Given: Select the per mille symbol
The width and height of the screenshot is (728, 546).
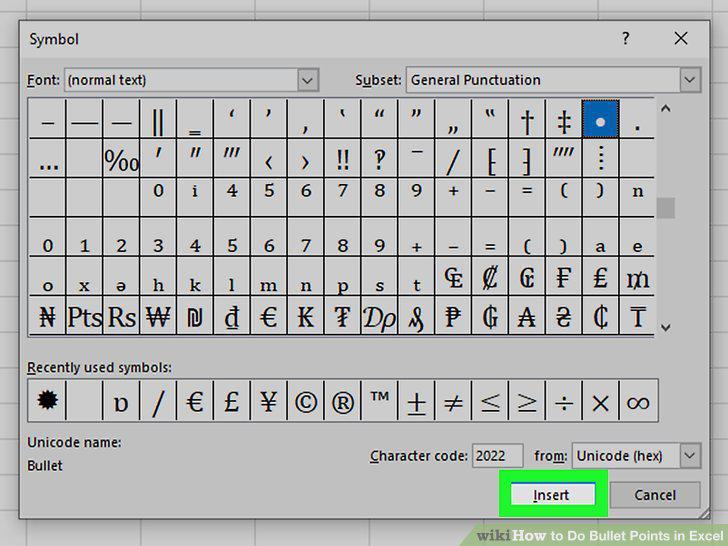Looking at the screenshot, I should click(121, 159).
